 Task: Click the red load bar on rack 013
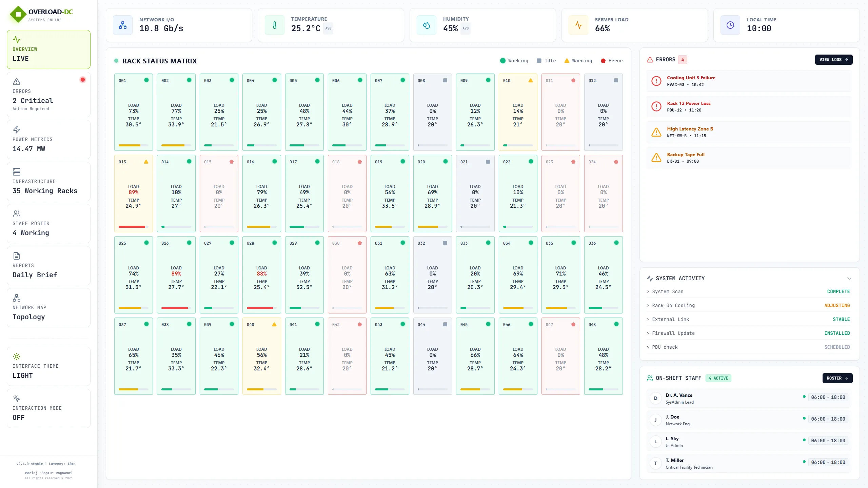[132, 227]
